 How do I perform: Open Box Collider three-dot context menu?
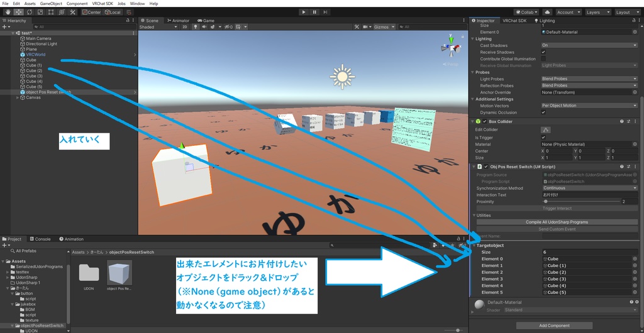[635, 121]
